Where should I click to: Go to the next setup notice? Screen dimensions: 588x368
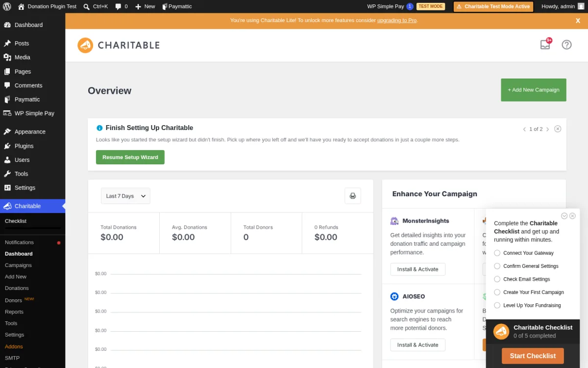pyautogui.click(x=548, y=129)
